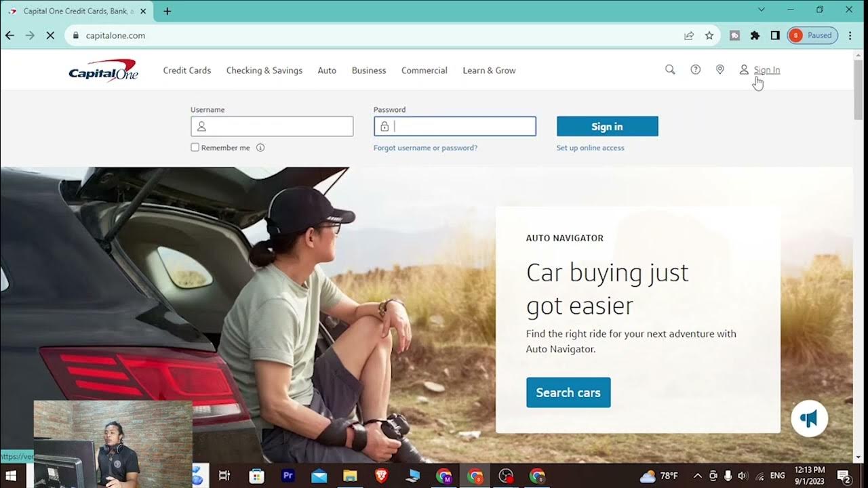Click the Capital One logo
The width and height of the screenshot is (868, 488).
tap(103, 70)
